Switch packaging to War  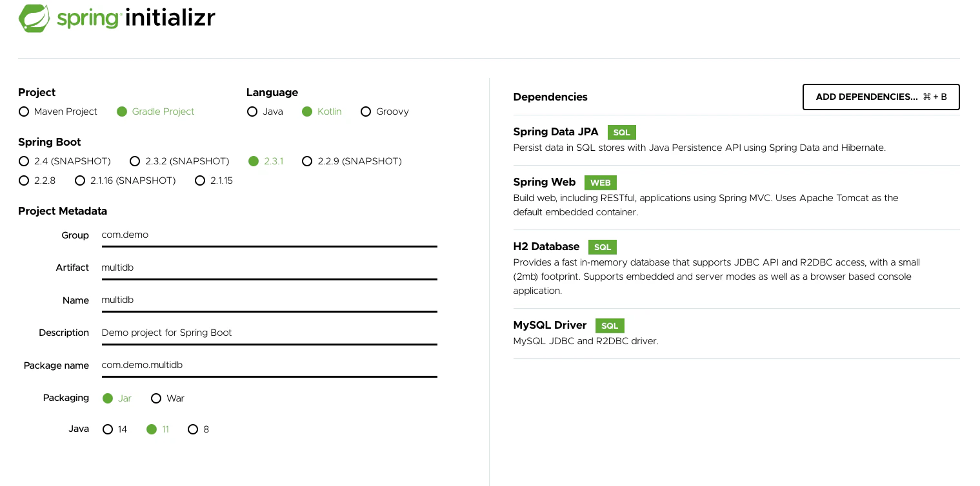[x=155, y=398]
